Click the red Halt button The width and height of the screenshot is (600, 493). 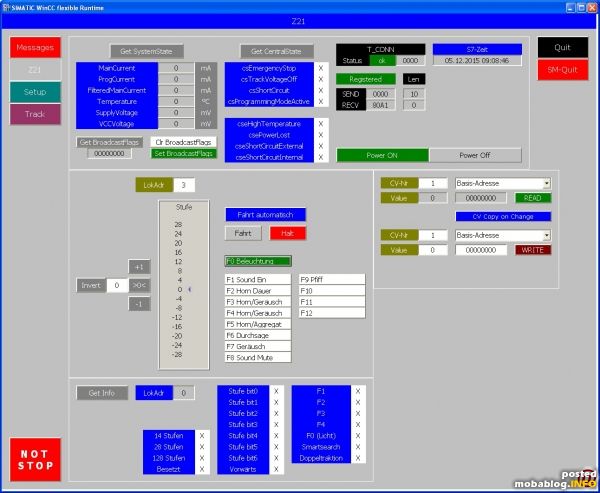pyautogui.click(x=288, y=233)
